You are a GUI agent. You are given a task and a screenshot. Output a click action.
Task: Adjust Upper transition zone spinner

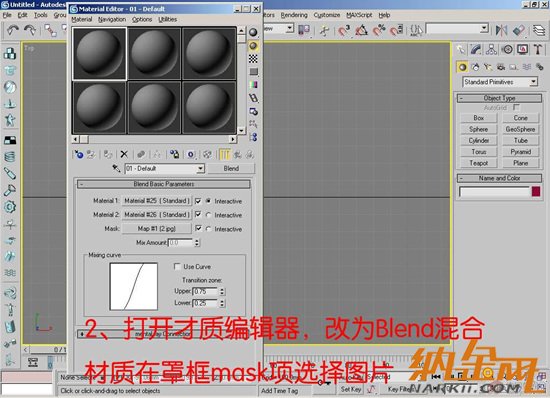[222, 291]
